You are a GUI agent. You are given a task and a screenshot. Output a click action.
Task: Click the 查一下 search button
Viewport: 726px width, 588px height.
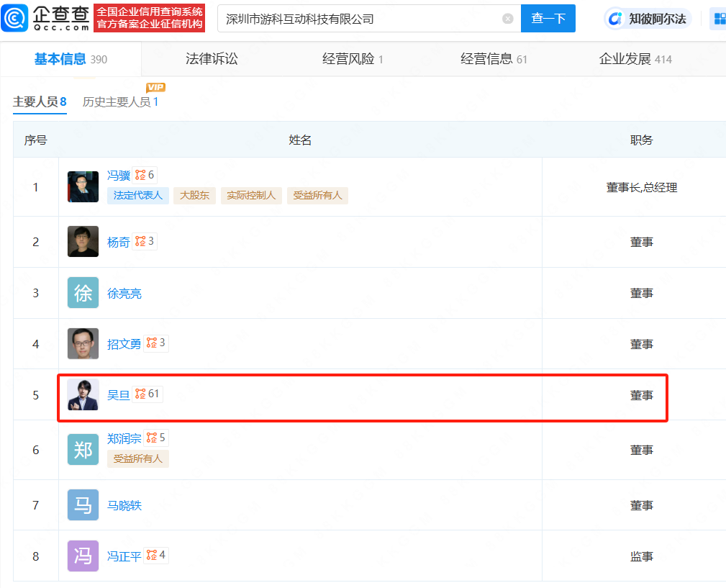click(x=548, y=19)
